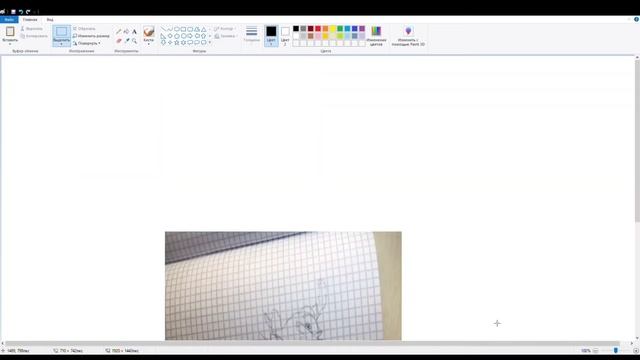The image size is (640, 360).
Task: Choose the Curve shape
Action: (x=170, y=29)
